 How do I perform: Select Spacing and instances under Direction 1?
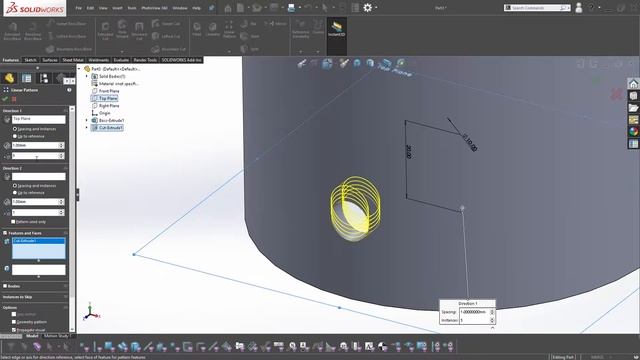[15, 129]
